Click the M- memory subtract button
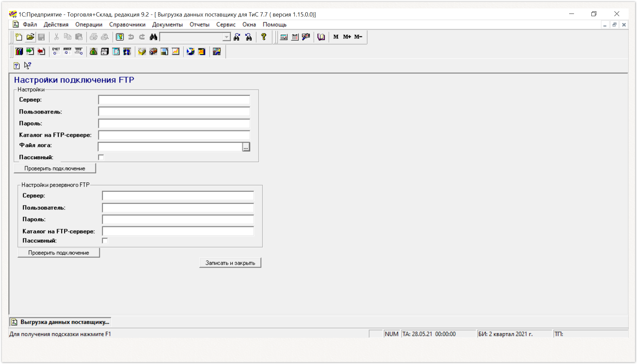Image resolution: width=637 pixels, height=364 pixels. pyautogui.click(x=358, y=37)
